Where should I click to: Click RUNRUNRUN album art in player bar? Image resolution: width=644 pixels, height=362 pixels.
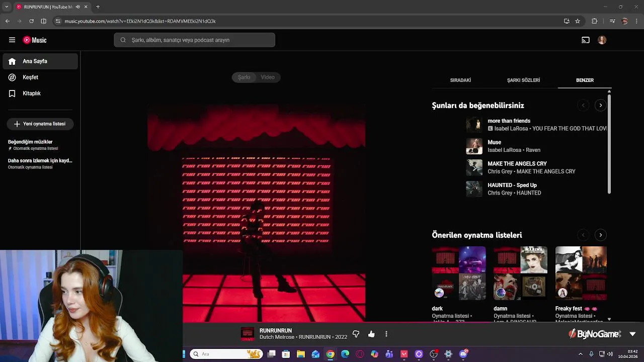coord(248,334)
